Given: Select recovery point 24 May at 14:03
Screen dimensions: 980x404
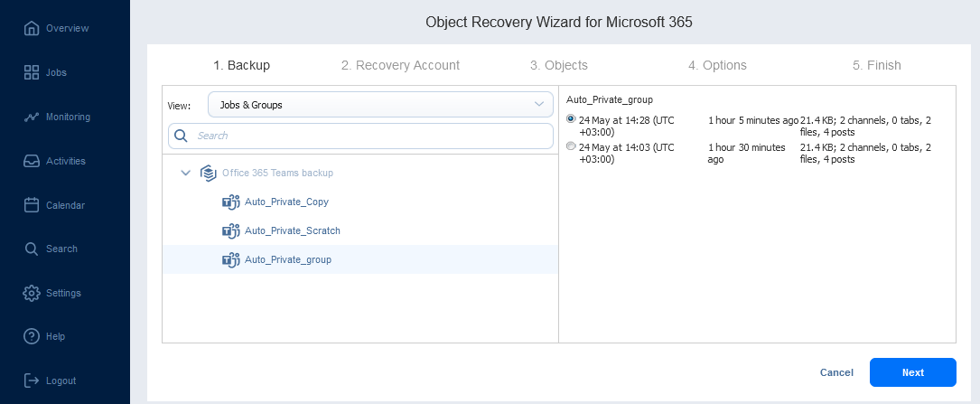Looking at the screenshot, I should click(571, 147).
